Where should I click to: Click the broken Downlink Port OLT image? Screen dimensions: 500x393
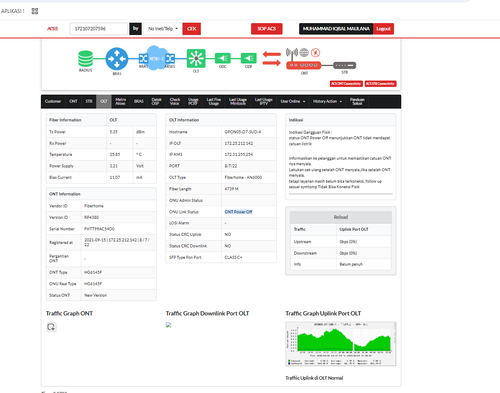[x=168, y=325]
